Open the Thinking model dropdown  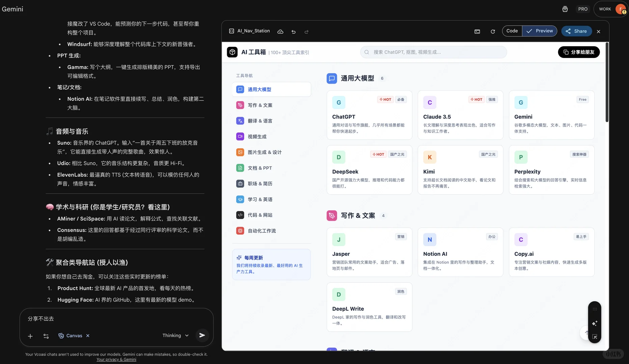pos(175,335)
